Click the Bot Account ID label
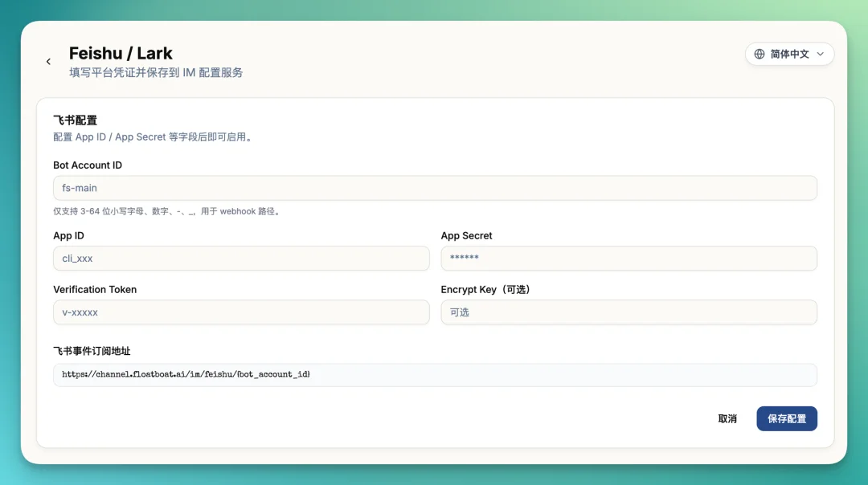The image size is (868, 485). [x=88, y=165]
